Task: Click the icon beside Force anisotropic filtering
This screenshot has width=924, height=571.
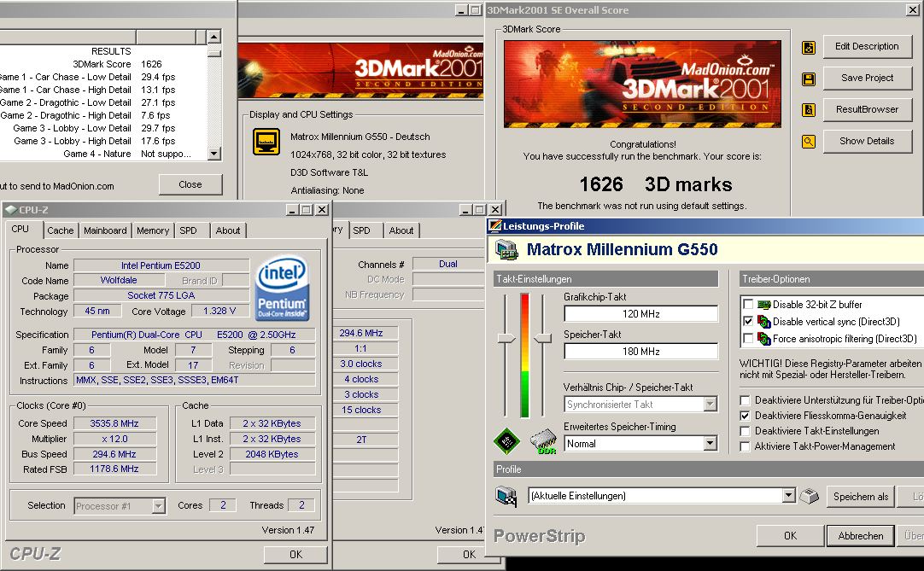Action: pyautogui.click(x=763, y=339)
